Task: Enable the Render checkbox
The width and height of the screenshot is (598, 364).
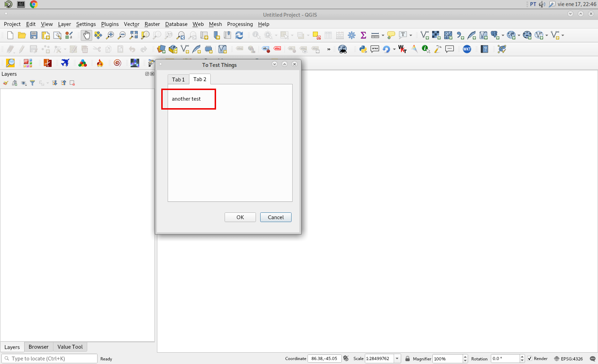Action: click(530, 359)
